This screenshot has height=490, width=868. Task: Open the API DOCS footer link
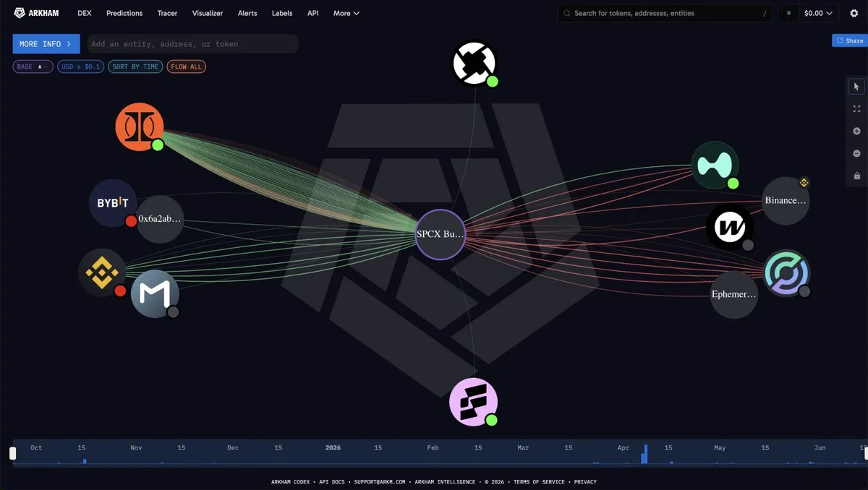tap(333, 482)
